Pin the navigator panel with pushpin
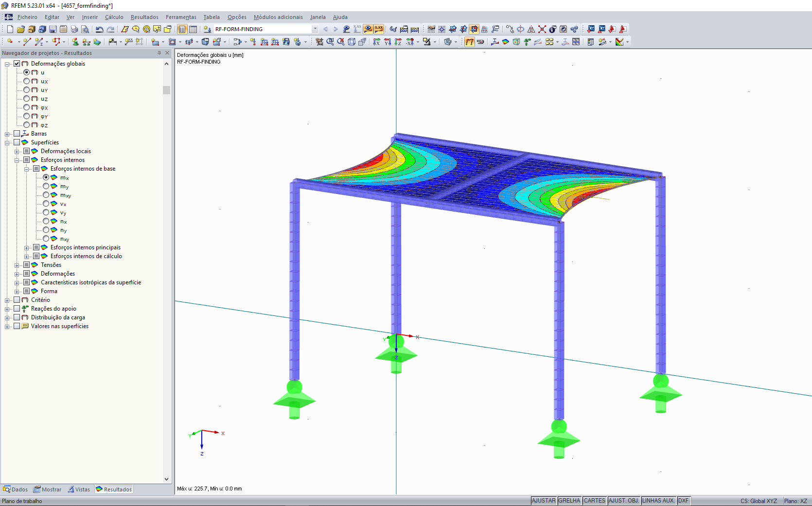Viewport: 812px width, 506px height. coord(159,53)
